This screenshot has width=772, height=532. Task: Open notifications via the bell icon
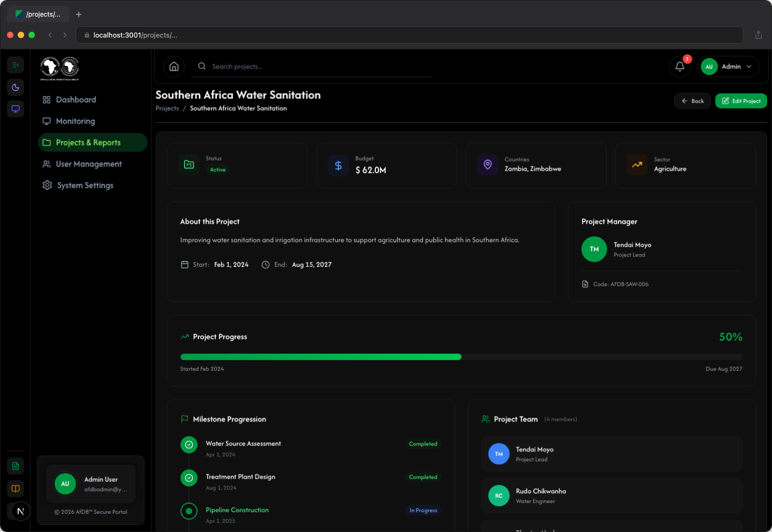[x=680, y=67]
